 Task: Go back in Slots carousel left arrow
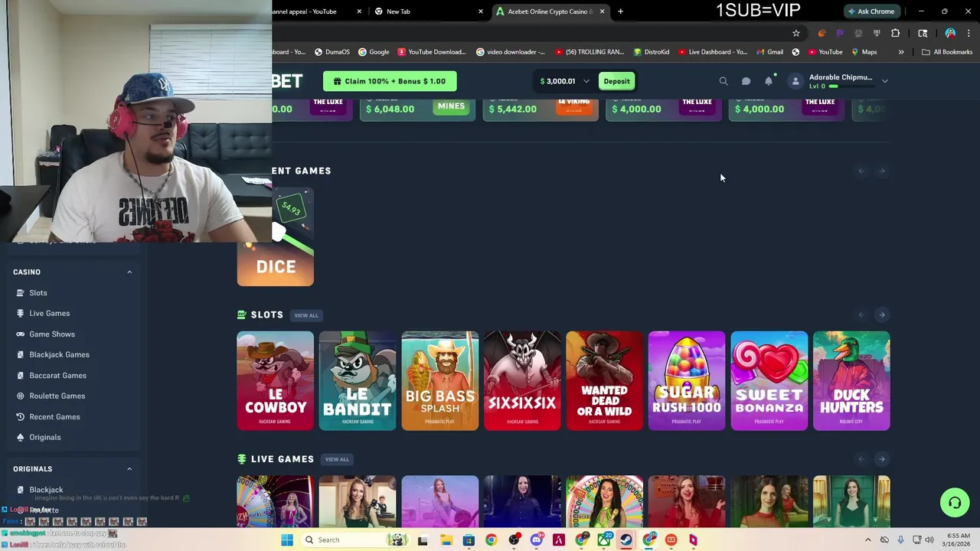[x=861, y=315]
